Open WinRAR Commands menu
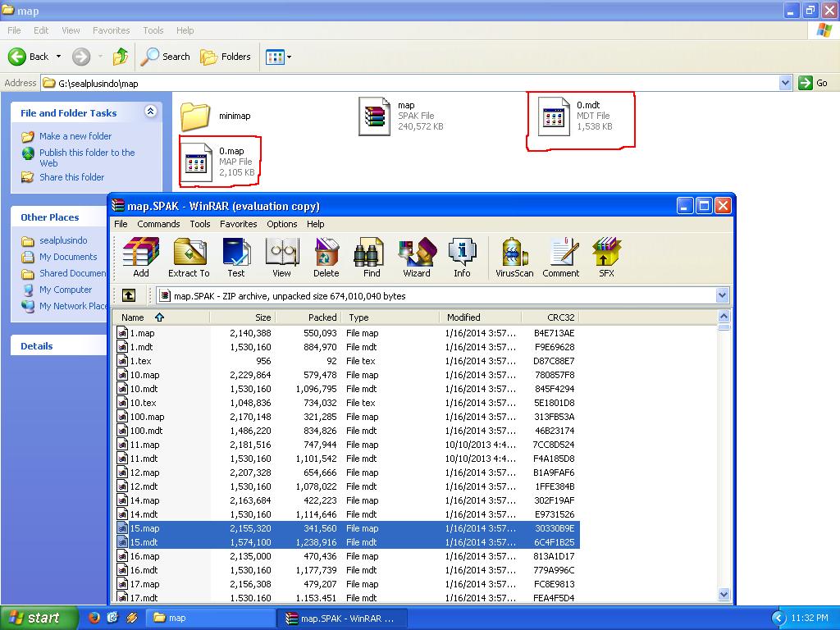The width and height of the screenshot is (840, 630). (158, 224)
